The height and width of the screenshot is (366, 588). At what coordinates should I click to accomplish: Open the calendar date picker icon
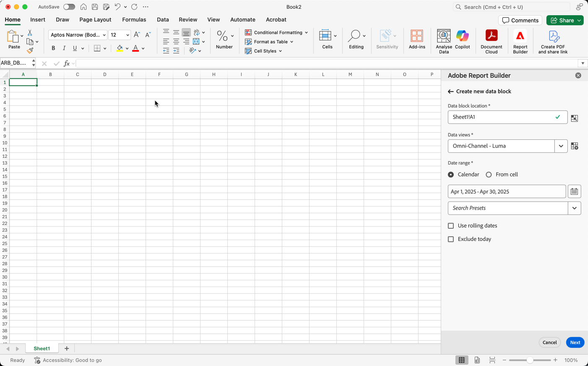[574, 191]
